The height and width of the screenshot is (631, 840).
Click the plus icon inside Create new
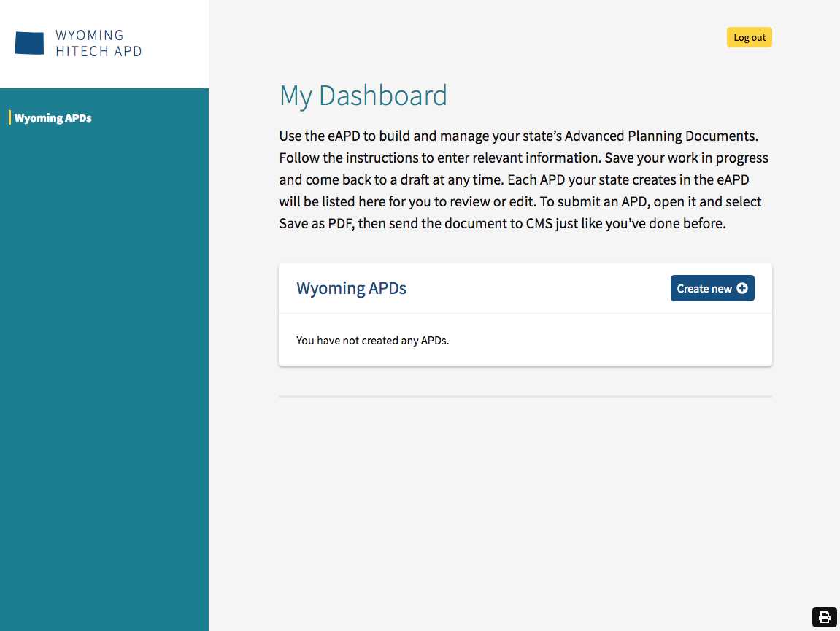tap(744, 288)
